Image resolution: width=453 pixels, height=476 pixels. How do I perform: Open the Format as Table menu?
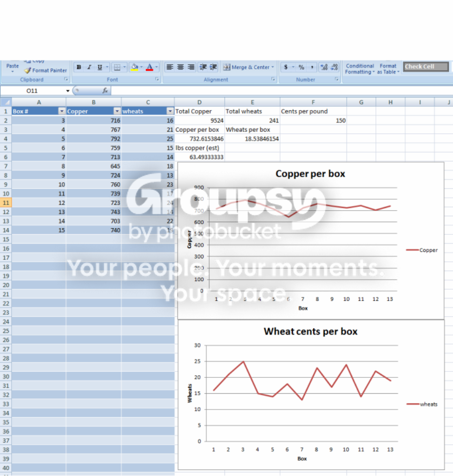tap(388, 69)
